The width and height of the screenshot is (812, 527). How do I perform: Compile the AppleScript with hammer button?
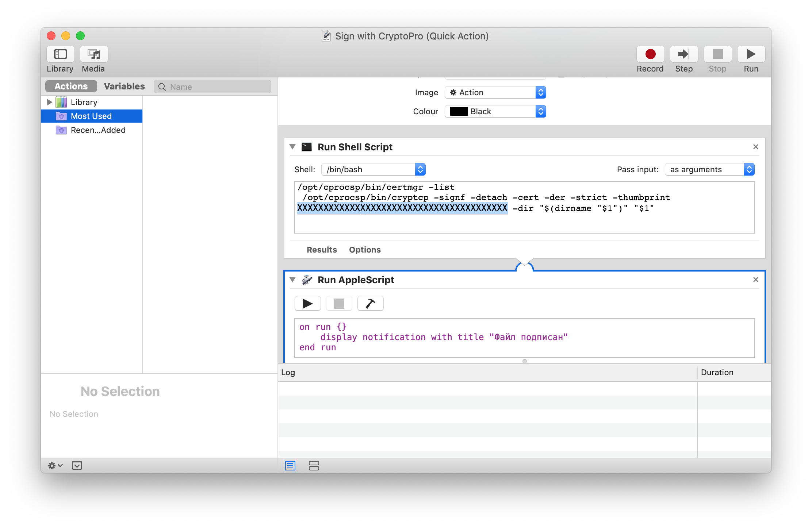tap(370, 303)
